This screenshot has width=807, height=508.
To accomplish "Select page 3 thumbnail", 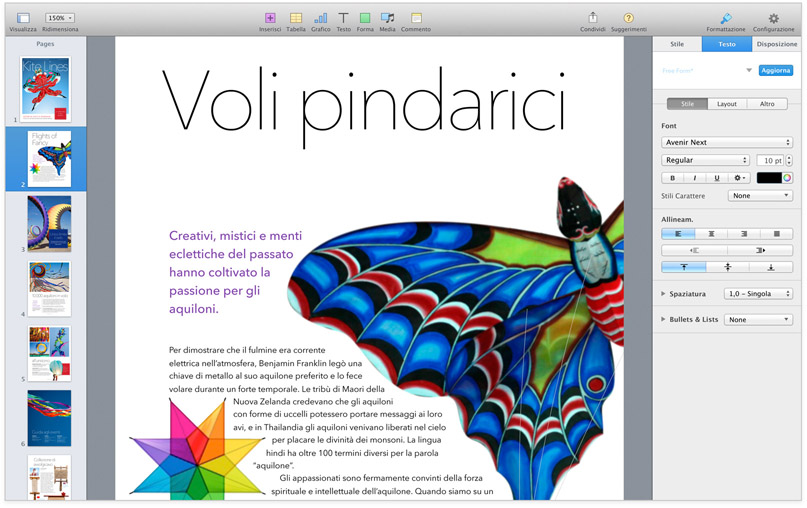I will pyautogui.click(x=49, y=223).
